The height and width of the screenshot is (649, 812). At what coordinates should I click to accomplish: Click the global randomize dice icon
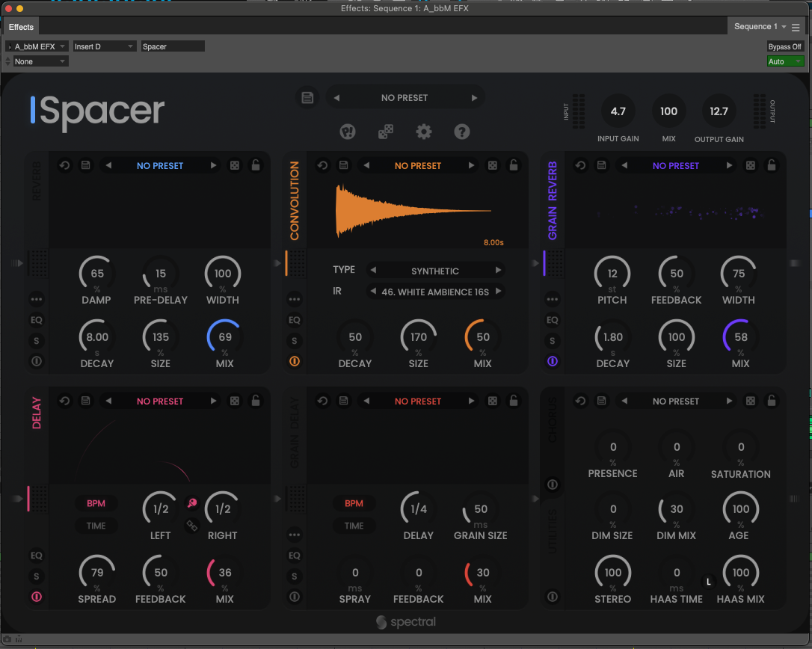386,132
